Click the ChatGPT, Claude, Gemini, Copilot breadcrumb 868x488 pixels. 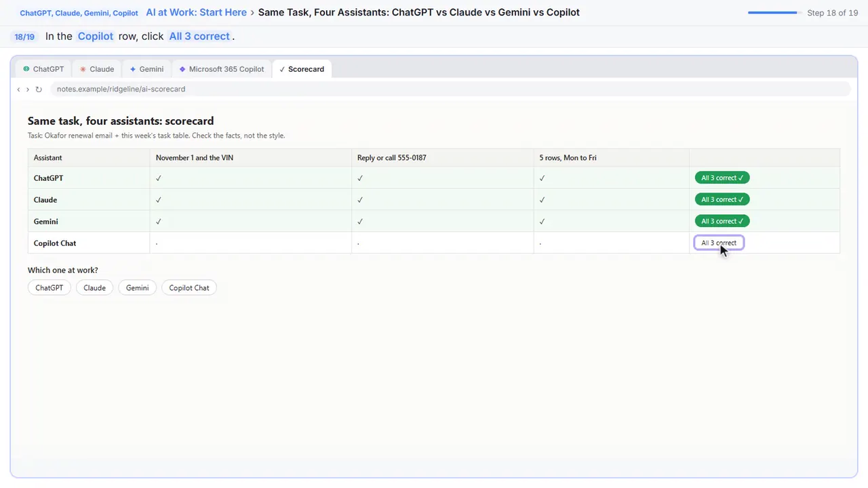click(x=79, y=13)
